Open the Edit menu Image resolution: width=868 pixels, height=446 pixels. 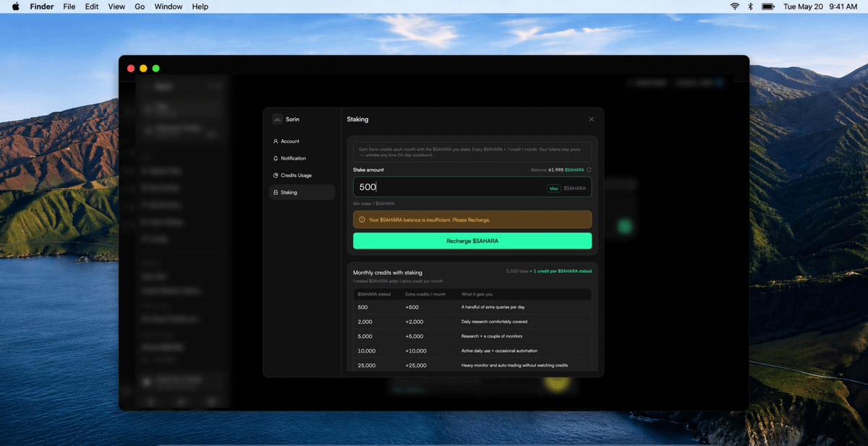click(x=92, y=7)
